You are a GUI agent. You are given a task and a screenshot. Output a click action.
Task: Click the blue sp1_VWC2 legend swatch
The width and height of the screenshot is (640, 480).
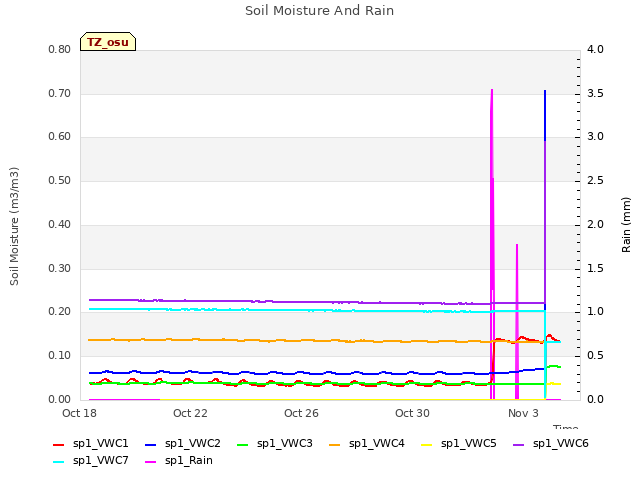click(151, 445)
